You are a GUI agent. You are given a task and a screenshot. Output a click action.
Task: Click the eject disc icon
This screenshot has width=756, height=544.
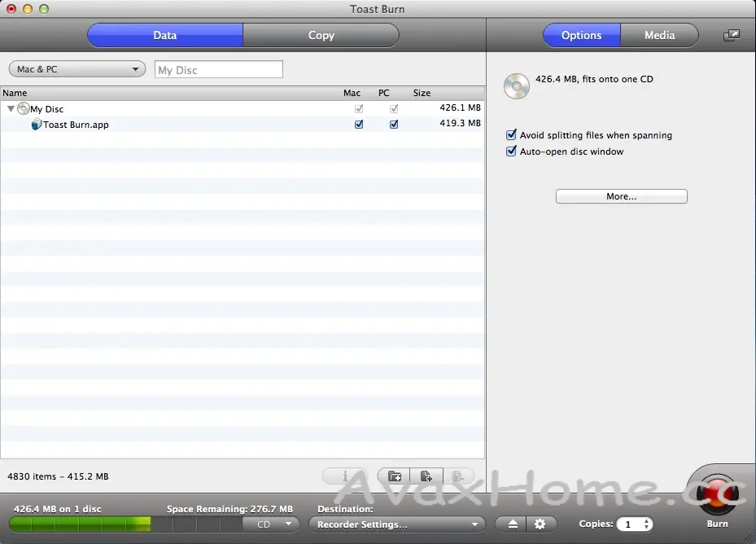513,524
